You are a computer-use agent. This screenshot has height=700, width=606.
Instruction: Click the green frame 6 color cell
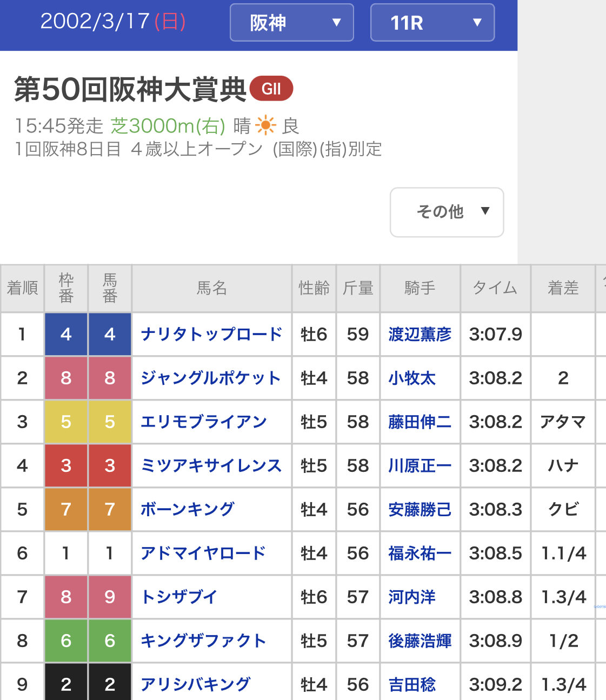coord(66,641)
